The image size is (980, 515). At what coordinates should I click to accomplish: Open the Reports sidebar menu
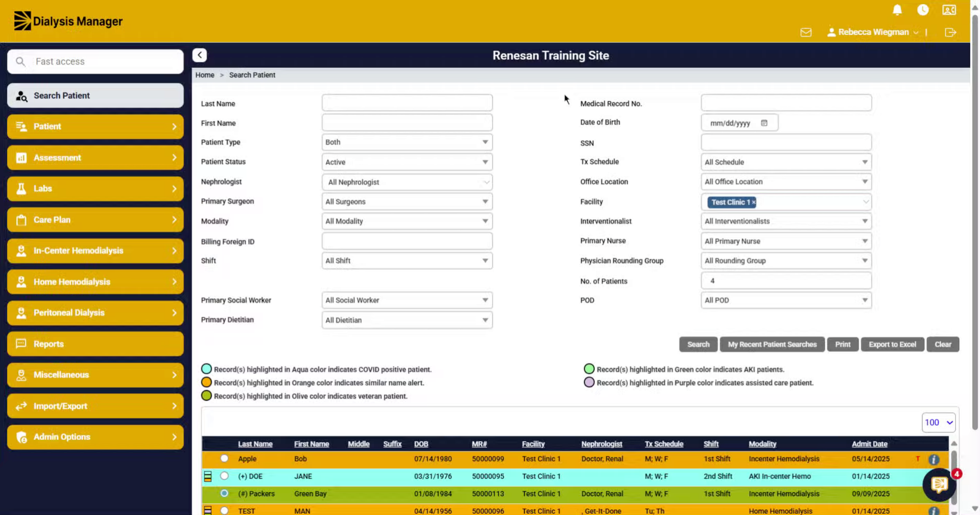tap(95, 344)
